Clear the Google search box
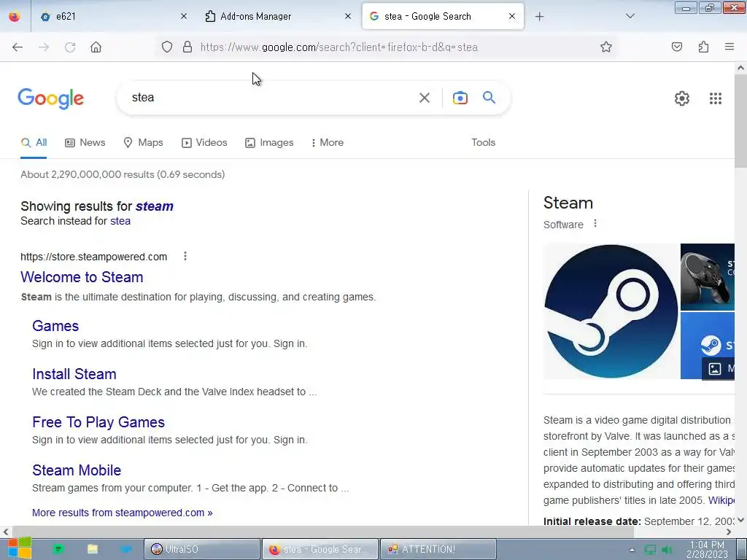The image size is (747, 560). (x=425, y=98)
